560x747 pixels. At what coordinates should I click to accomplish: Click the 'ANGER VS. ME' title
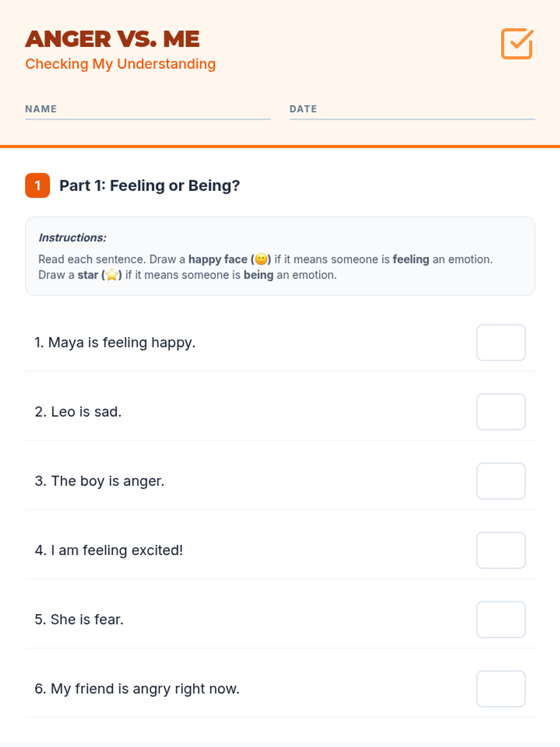point(112,39)
